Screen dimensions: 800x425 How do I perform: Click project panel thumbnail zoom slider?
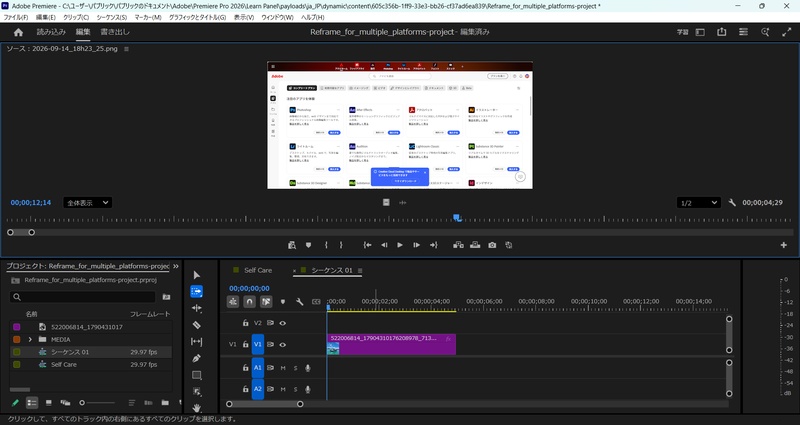click(x=97, y=403)
